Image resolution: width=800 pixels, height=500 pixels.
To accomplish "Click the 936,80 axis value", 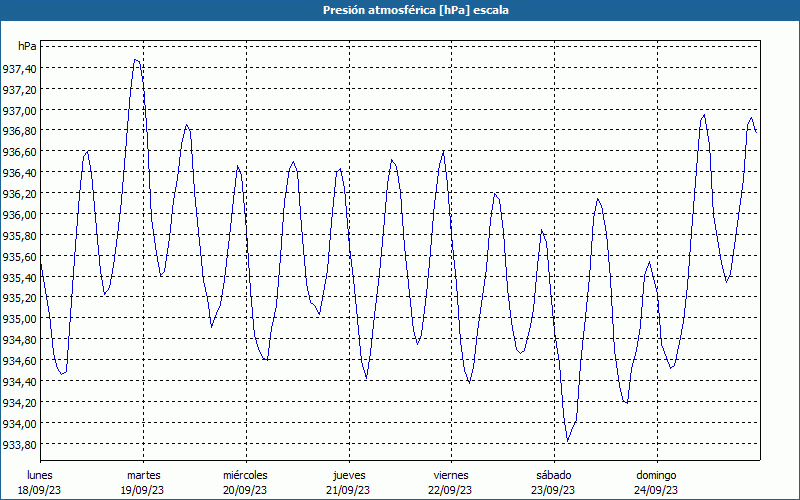I will click(x=20, y=131).
